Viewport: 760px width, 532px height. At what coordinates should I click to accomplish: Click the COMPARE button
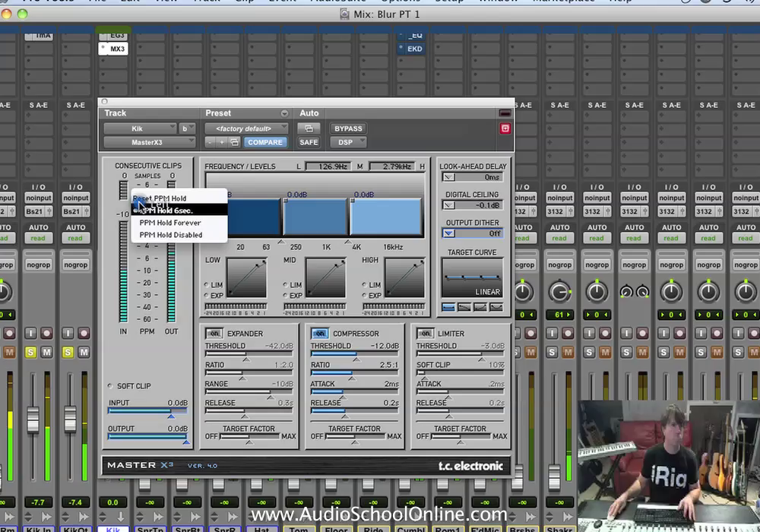click(265, 142)
